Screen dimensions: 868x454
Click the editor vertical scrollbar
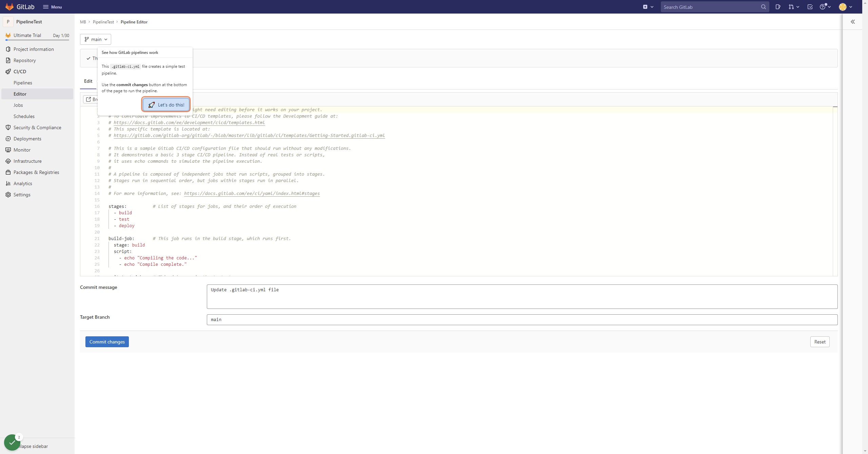point(835,191)
